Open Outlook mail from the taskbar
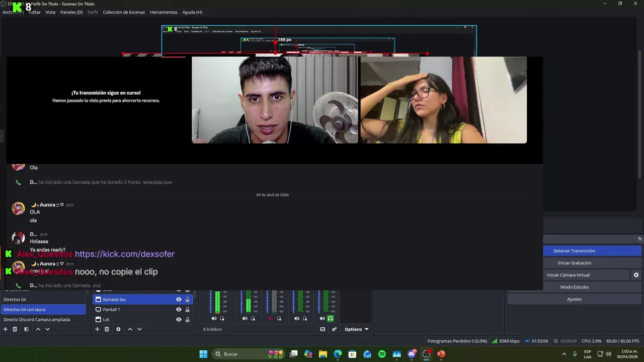This screenshot has height=362, width=644. click(367, 354)
